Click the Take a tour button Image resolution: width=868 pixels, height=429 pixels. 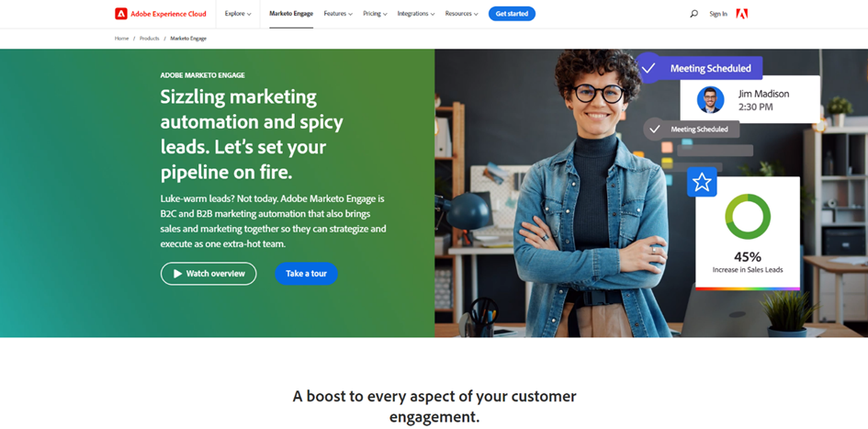click(306, 274)
